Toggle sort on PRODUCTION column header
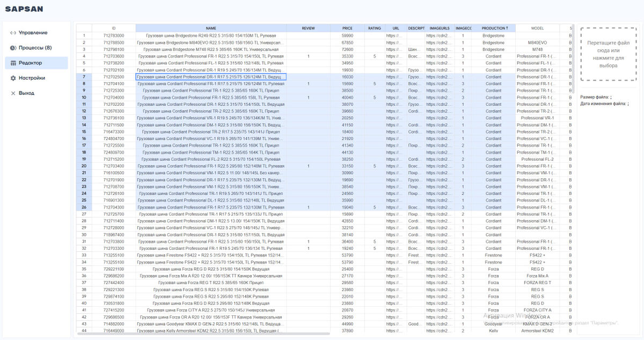The height and width of the screenshot is (340, 644). (x=494, y=28)
